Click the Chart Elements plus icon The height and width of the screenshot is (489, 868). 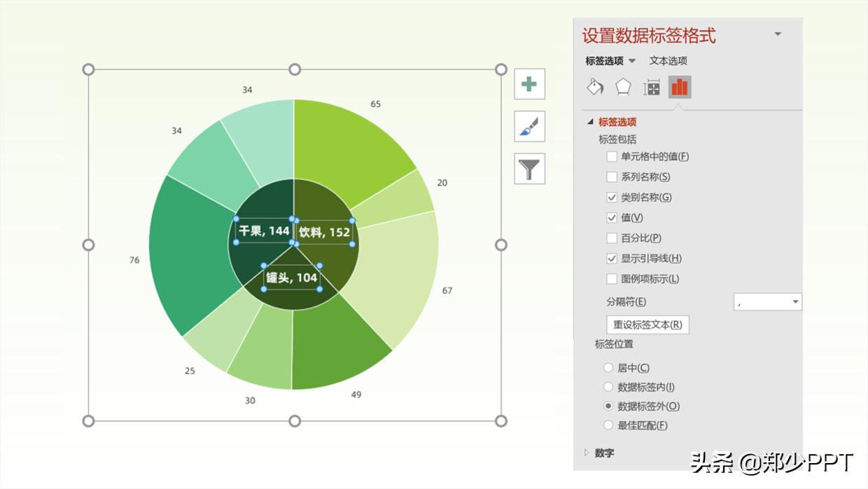coord(529,83)
